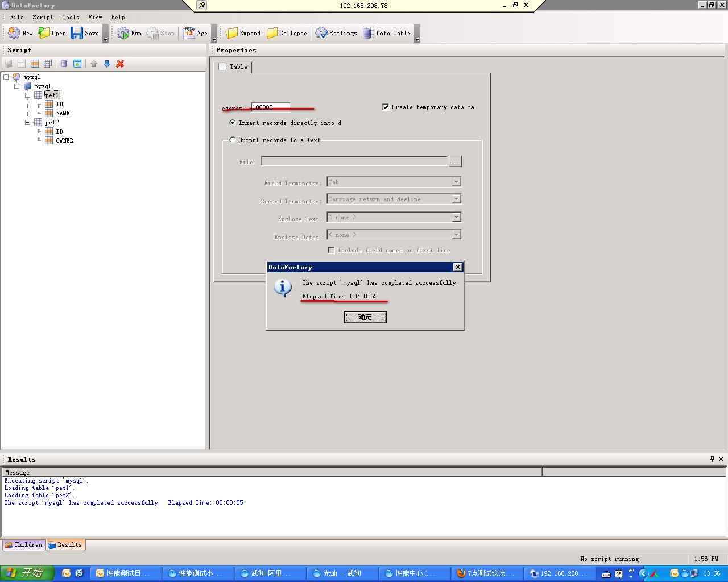Collapse the pet2 table node
Image resolution: width=728 pixels, height=582 pixels.
coord(28,122)
